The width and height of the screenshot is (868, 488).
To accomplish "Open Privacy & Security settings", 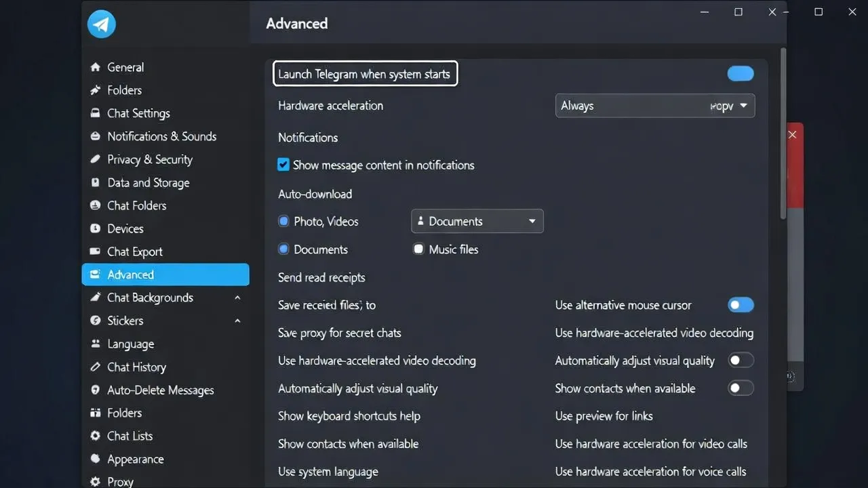I will pyautogui.click(x=150, y=159).
